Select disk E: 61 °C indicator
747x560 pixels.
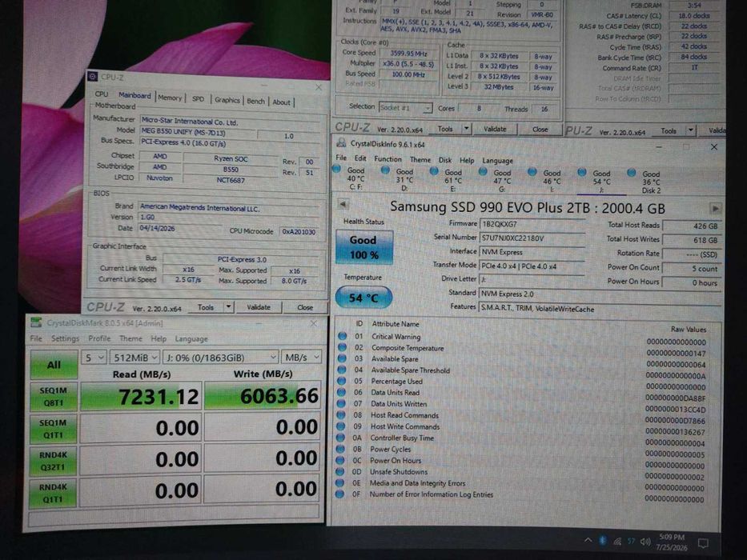pos(433,171)
